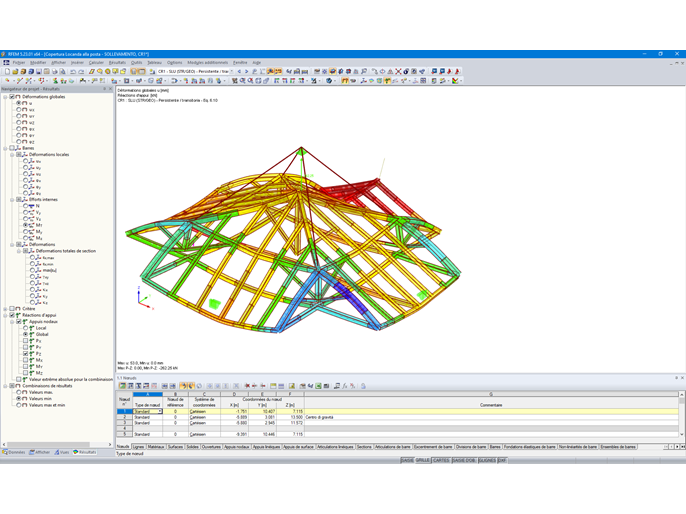Click the green Excel export icon in the table toolbar
Image resolution: width=686 pixels, height=514 pixels.
click(318, 386)
